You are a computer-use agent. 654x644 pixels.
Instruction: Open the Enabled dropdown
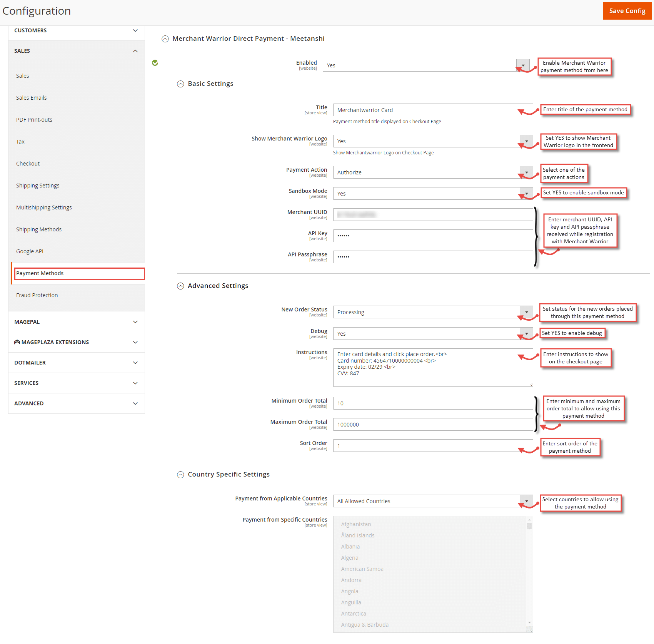[522, 65]
